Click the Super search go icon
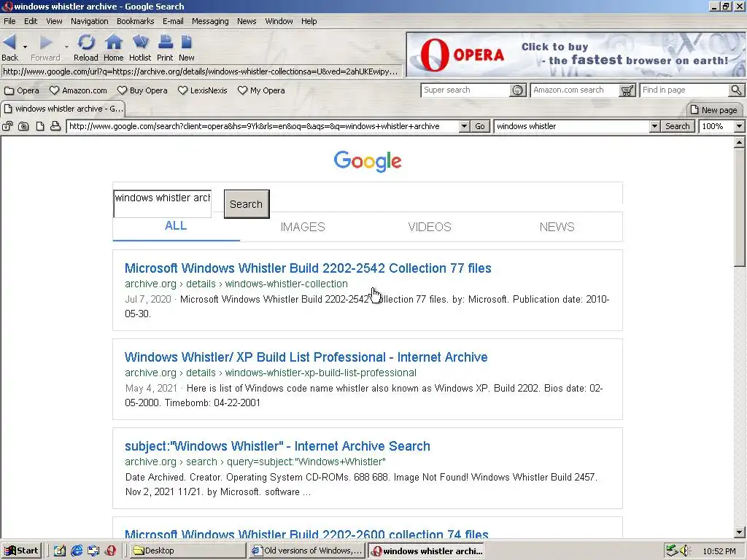 [x=517, y=90]
